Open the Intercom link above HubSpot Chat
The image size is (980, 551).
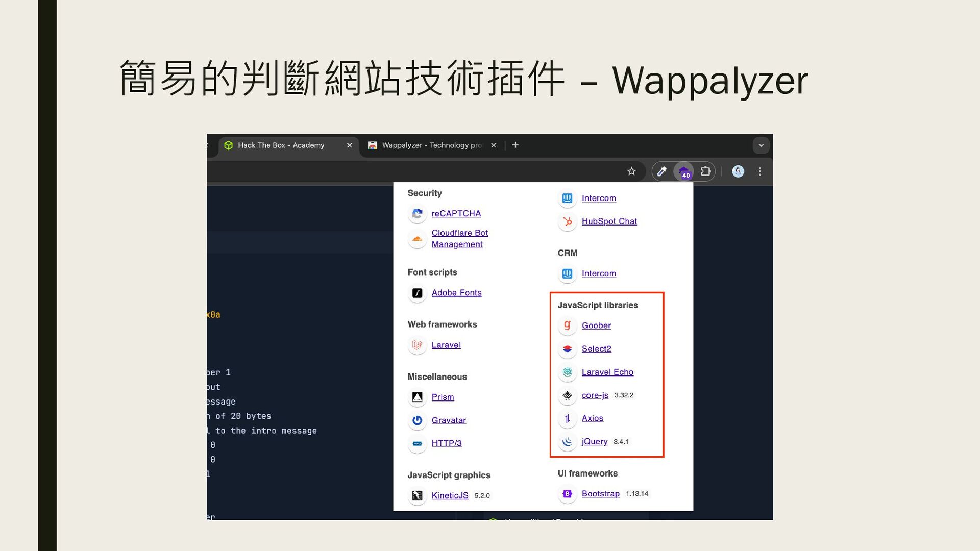[599, 198]
